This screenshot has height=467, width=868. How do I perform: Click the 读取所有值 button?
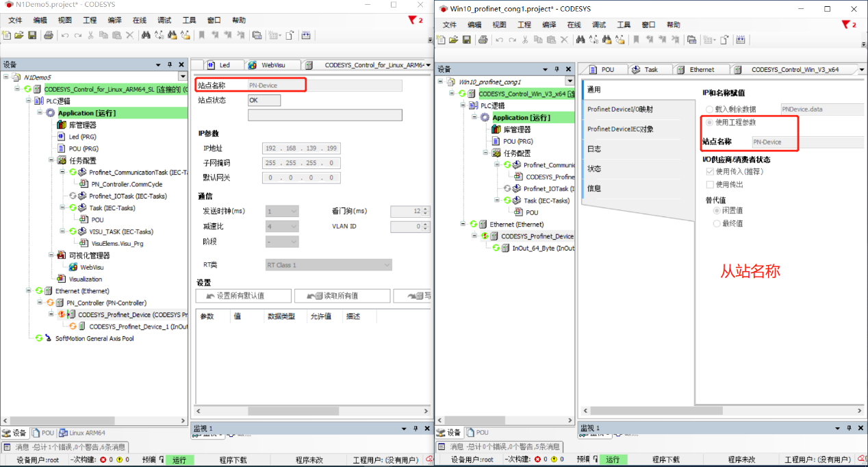(341, 295)
